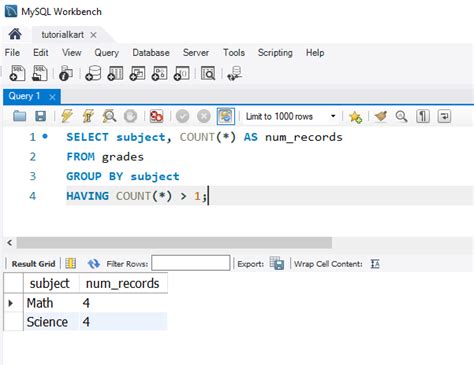The image size is (474, 365).
Task: Create new stored procedure icon
Action: 160,73
